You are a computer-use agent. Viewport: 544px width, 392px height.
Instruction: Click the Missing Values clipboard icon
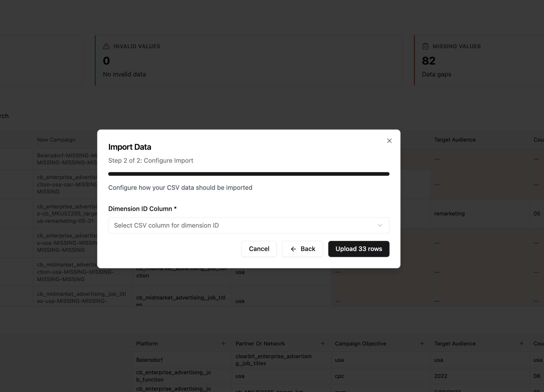coord(425,46)
